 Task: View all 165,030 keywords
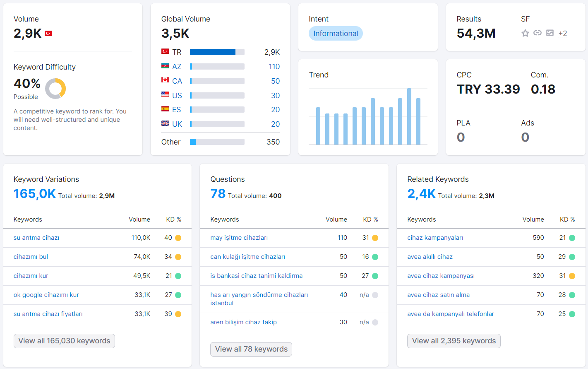click(x=64, y=341)
